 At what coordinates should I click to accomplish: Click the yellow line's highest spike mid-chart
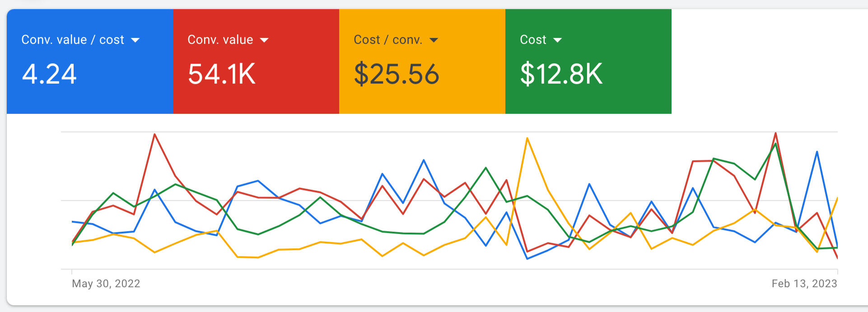[527, 139]
